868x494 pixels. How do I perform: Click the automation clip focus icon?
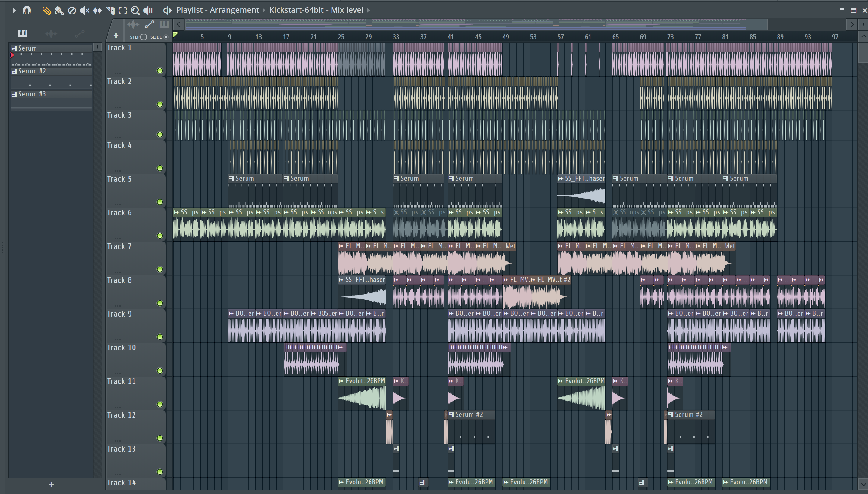(x=149, y=24)
